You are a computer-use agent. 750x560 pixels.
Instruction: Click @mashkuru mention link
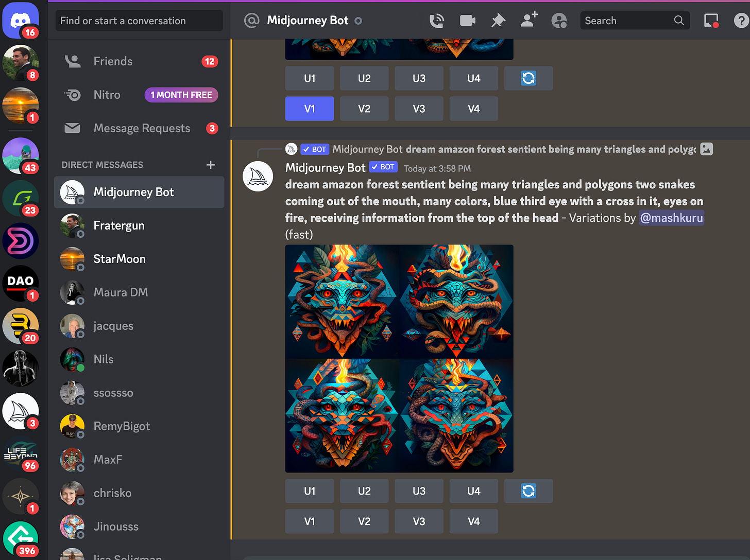[x=671, y=218]
